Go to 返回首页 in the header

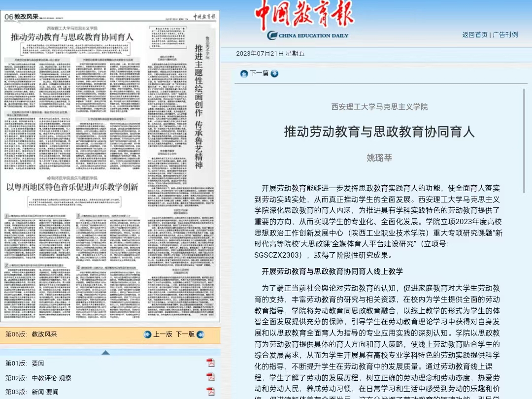pos(474,34)
